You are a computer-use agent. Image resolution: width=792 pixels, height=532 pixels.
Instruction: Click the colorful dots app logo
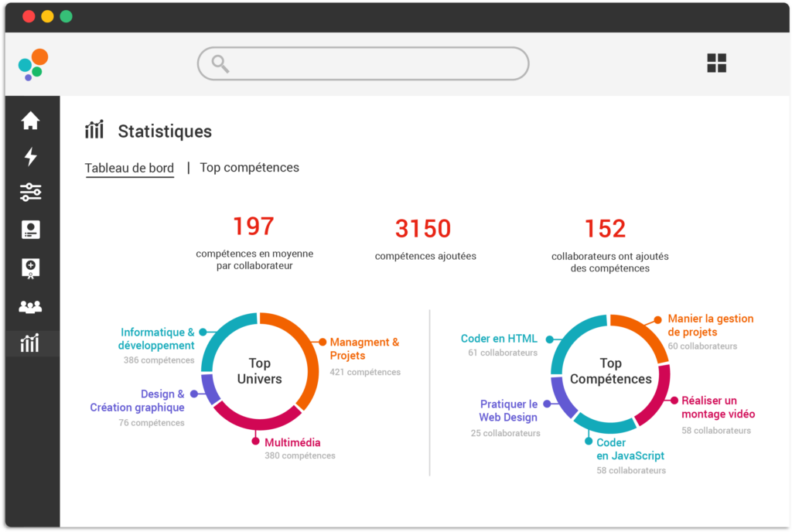[33, 65]
